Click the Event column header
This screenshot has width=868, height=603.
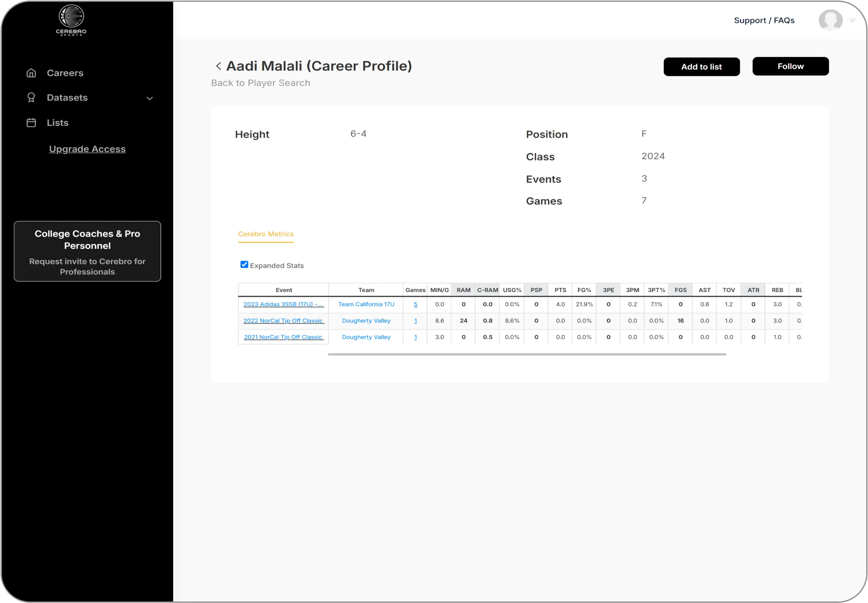(284, 290)
